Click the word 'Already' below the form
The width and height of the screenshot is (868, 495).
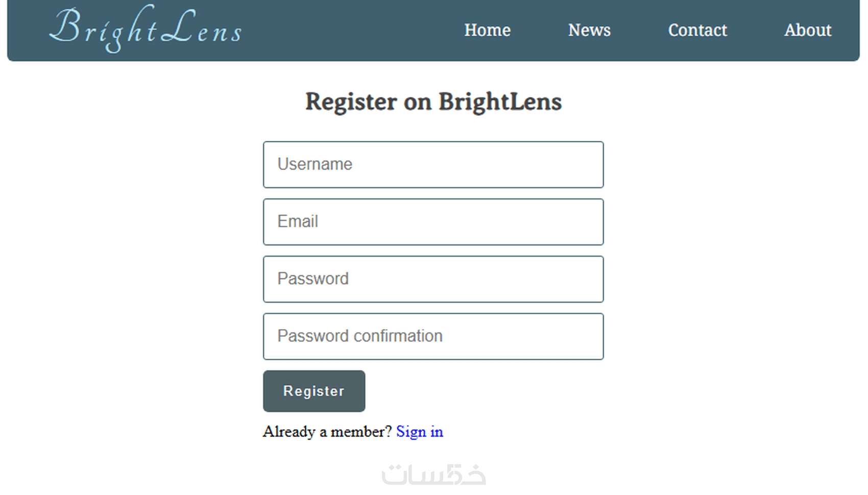[x=289, y=432]
